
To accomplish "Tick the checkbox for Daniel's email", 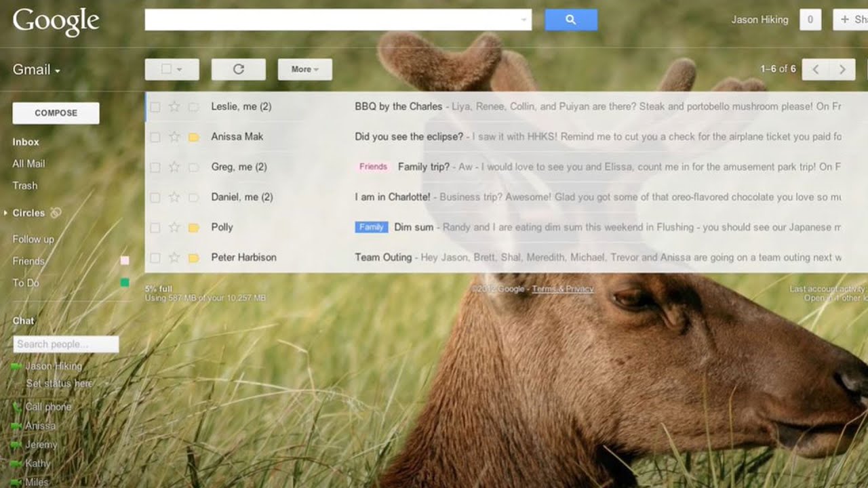I will tap(155, 197).
